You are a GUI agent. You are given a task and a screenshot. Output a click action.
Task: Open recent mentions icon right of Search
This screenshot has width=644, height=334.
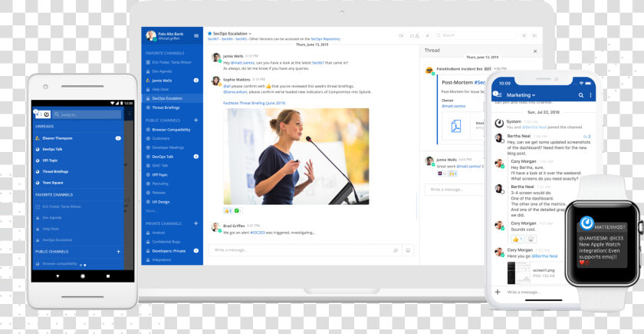(x=524, y=36)
